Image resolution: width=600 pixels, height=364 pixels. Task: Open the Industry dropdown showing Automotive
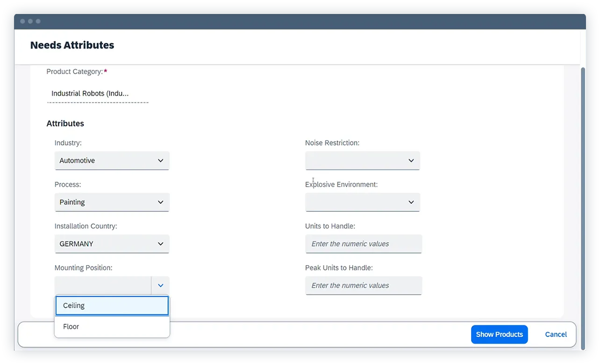[112, 161]
